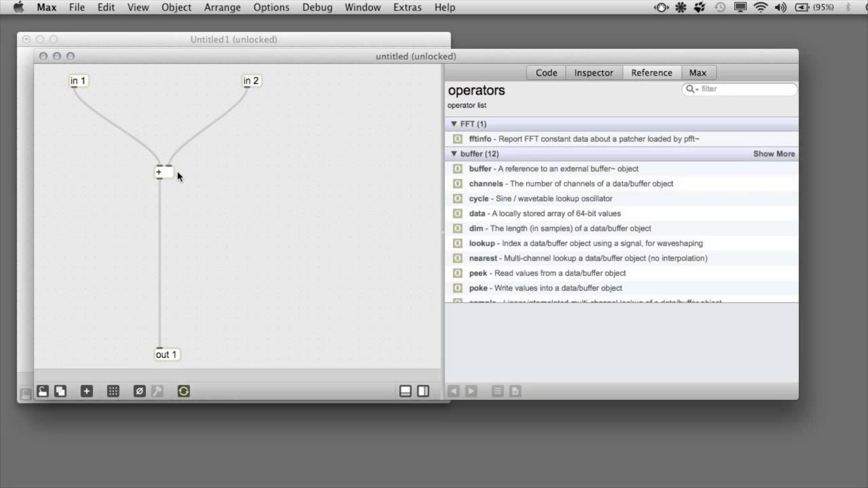
Task: Click the battery status icon
Action: pos(802,7)
